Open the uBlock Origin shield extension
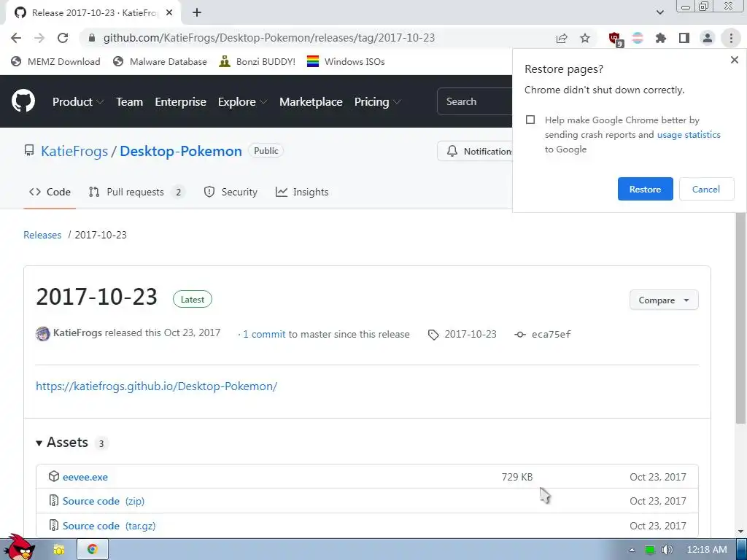This screenshot has height=560, width=747. [x=615, y=39]
